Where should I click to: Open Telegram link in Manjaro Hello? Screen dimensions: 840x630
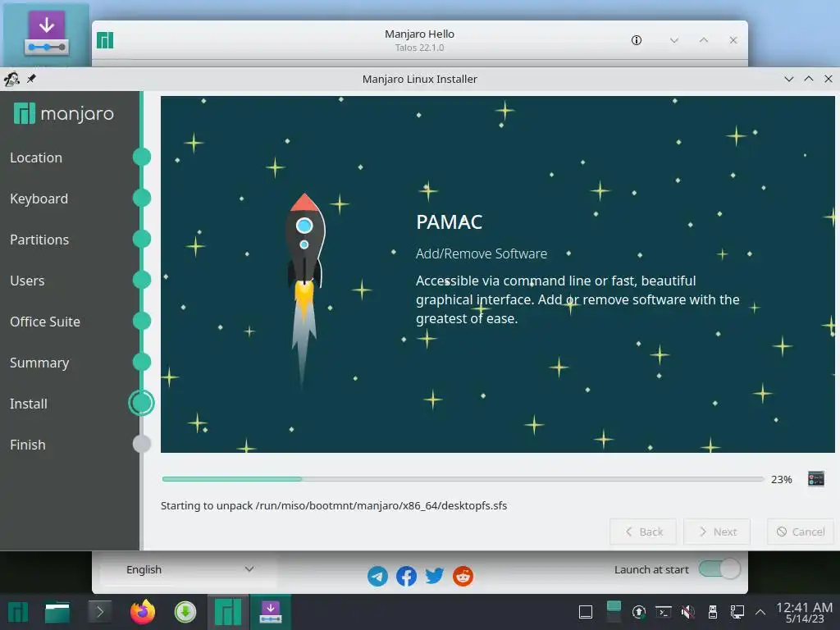click(x=377, y=576)
